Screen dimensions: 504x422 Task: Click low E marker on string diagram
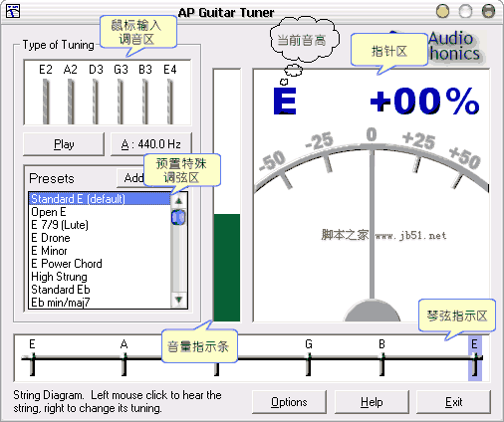coord(32,359)
